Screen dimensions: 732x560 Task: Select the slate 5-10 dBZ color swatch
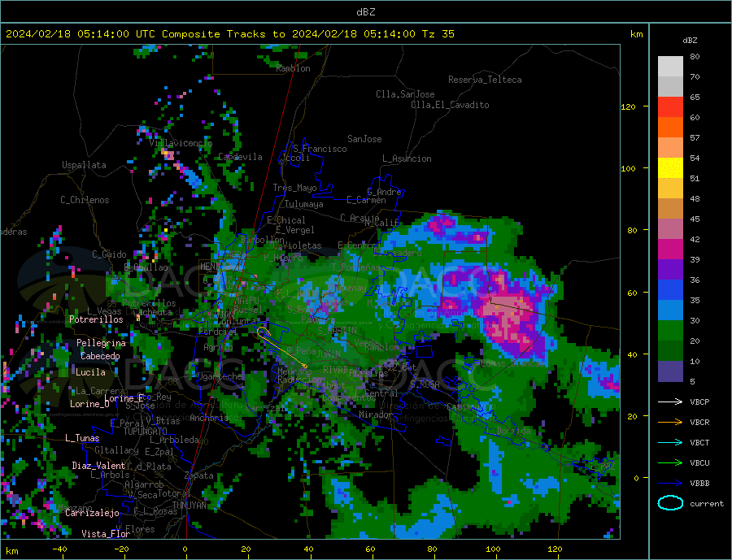670,371
